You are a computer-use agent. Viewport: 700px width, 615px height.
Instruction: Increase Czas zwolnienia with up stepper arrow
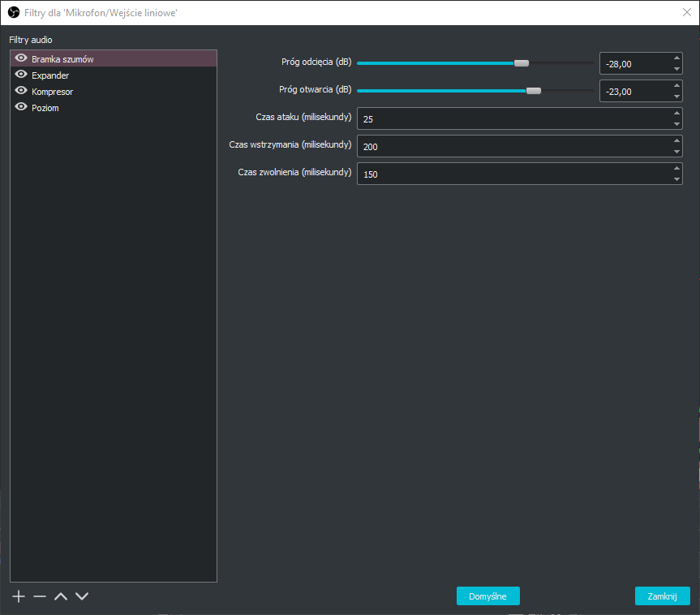click(676, 168)
